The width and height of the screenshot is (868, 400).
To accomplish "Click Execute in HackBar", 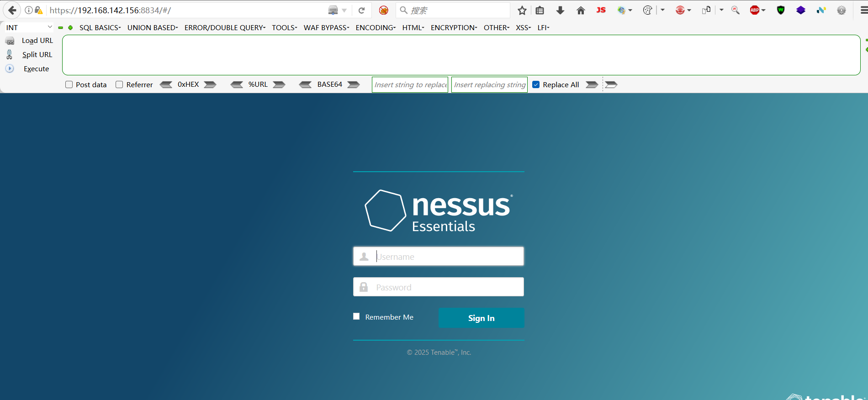I will click(36, 69).
